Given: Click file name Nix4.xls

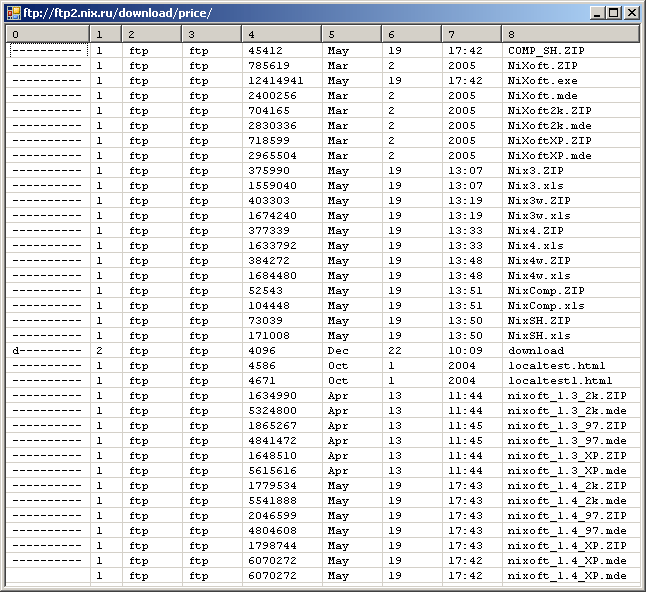Looking at the screenshot, I should (535, 246).
